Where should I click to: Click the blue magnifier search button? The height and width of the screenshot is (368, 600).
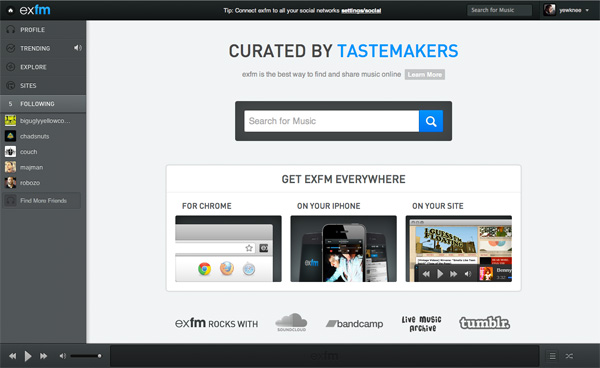[431, 121]
